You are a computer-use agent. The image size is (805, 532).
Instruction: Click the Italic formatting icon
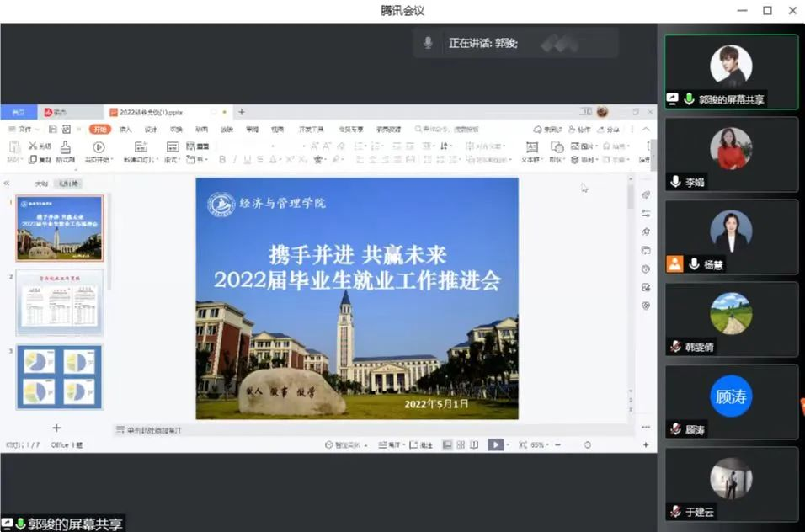(235, 159)
